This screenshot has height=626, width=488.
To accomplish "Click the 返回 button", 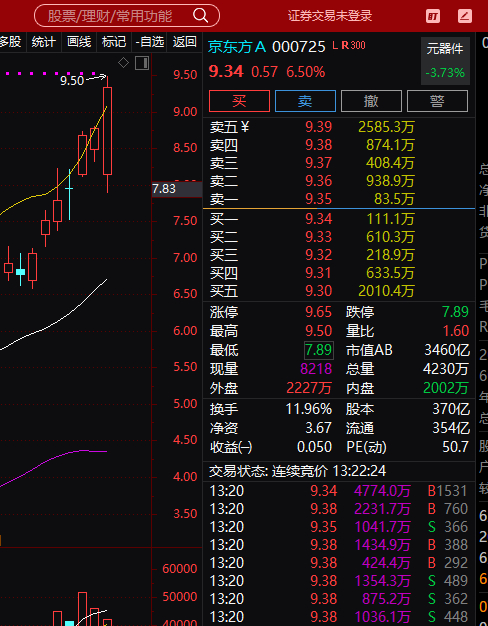I will point(184,42).
